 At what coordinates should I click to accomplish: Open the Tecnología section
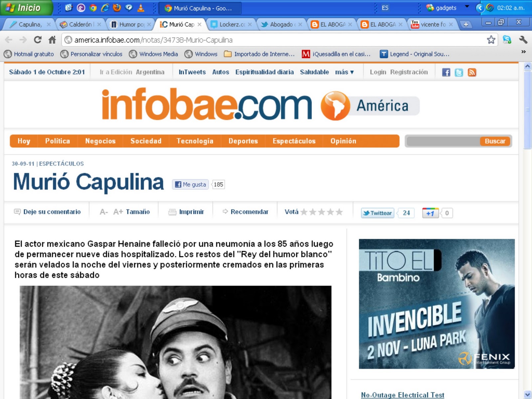195,141
